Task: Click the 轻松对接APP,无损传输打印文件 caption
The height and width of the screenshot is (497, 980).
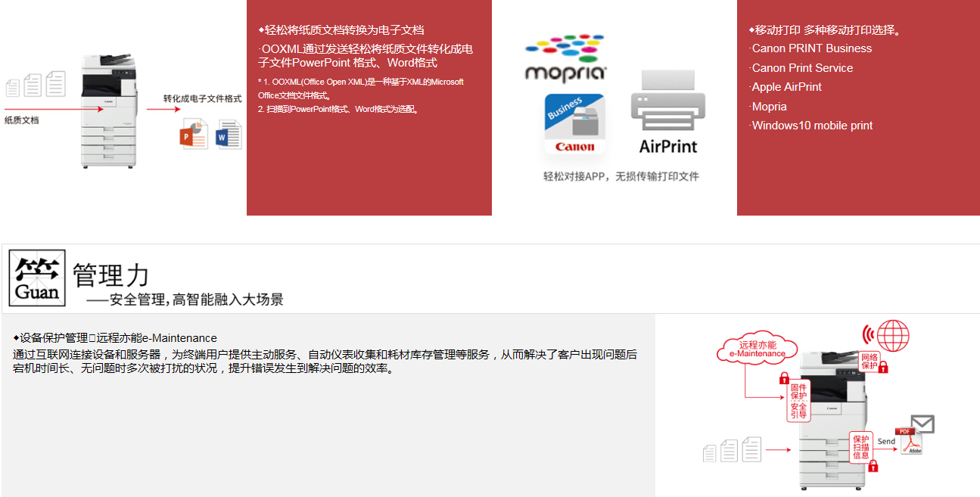Action: pyautogui.click(x=621, y=176)
